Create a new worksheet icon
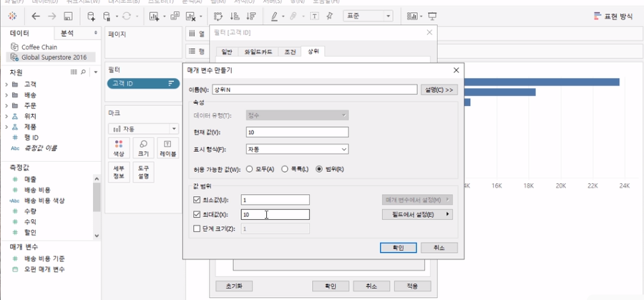This screenshot has height=300, width=644. pos(155,16)
